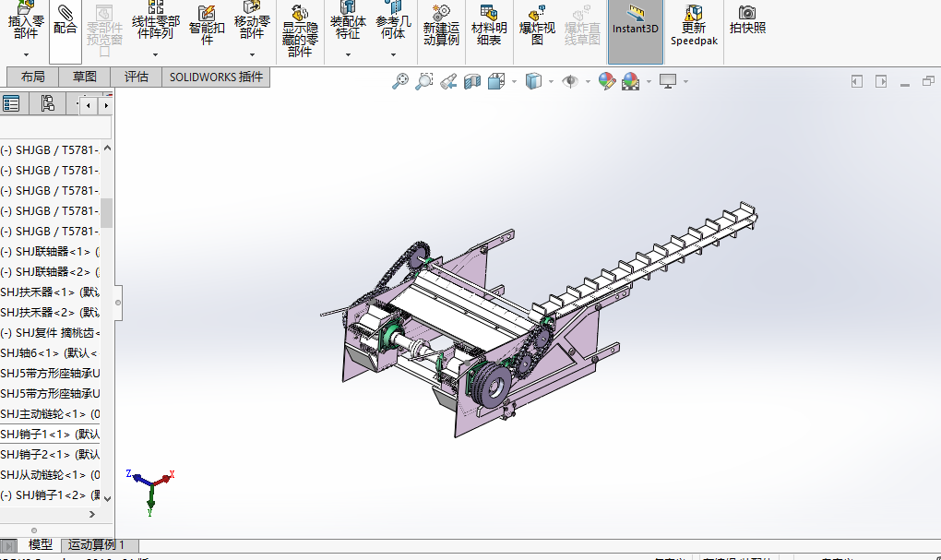The image size is (941, 560).
Task: Click the Apply Scene icon
Action: 631,81
